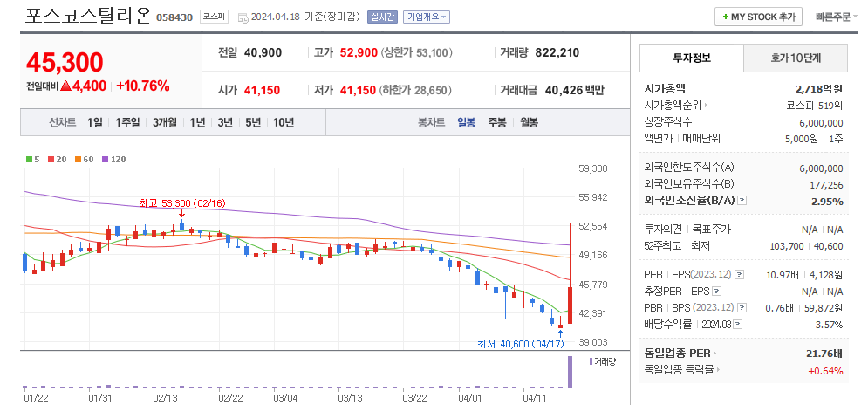The height and width of the screenshot is (405, 868).
Task: Open help icon next to PER EPS(2023.12)
Action: pyautogui.click(x=739, y=274)
